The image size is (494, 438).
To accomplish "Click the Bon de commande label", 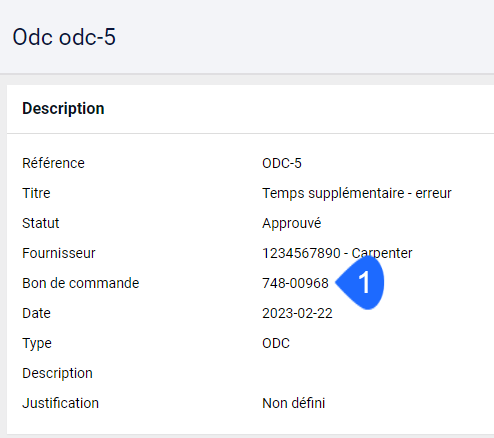I will (x=81, y=283).
